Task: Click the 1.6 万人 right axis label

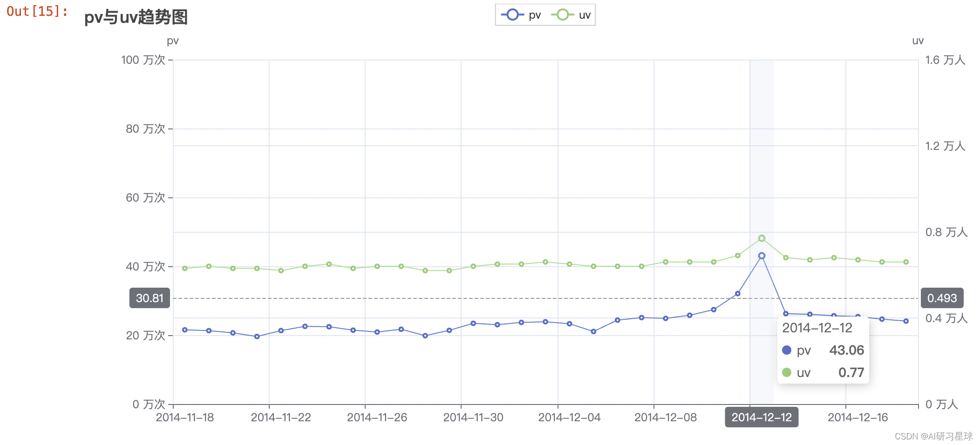Action: [x=945, y=60]
